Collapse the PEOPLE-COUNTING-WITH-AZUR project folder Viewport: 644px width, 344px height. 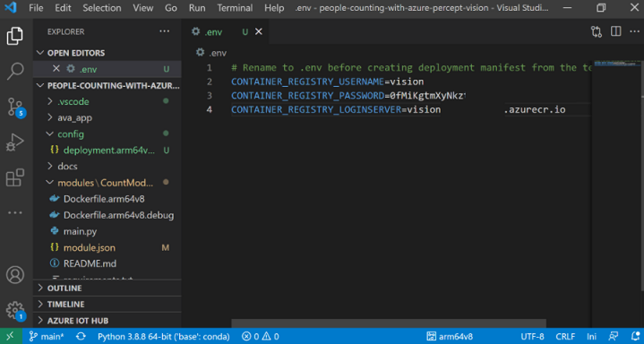coord(107,85)
